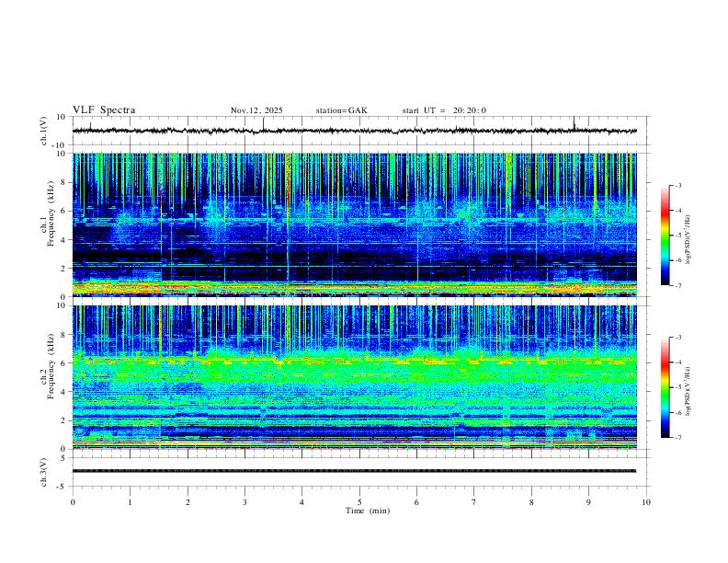728x563 pixels.
Task: Click the ch.2 "Frequency (kHz)" axis label
Action: tap(51, 366)
